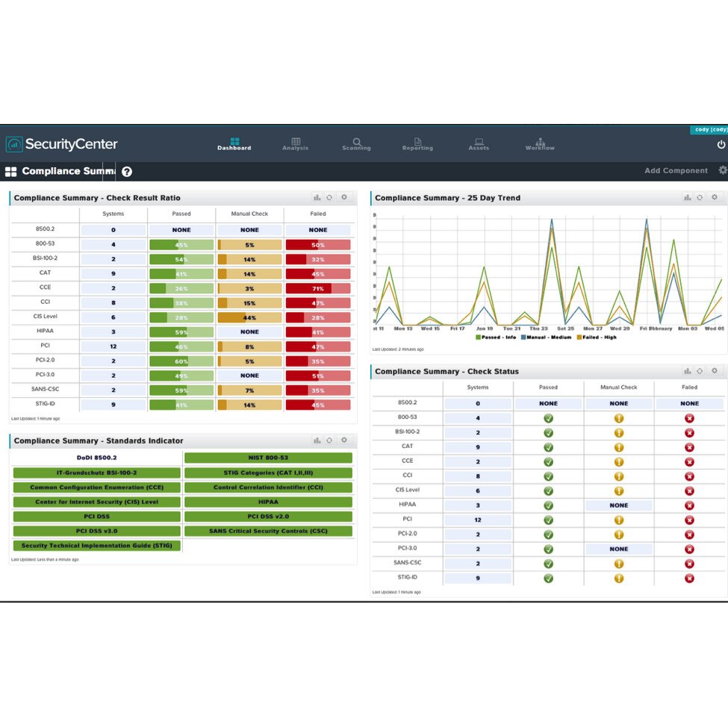Viewport: 728px width, 728px height.
Task: Open gear settings on Check Status panel
Action: [x=715, y=371]
